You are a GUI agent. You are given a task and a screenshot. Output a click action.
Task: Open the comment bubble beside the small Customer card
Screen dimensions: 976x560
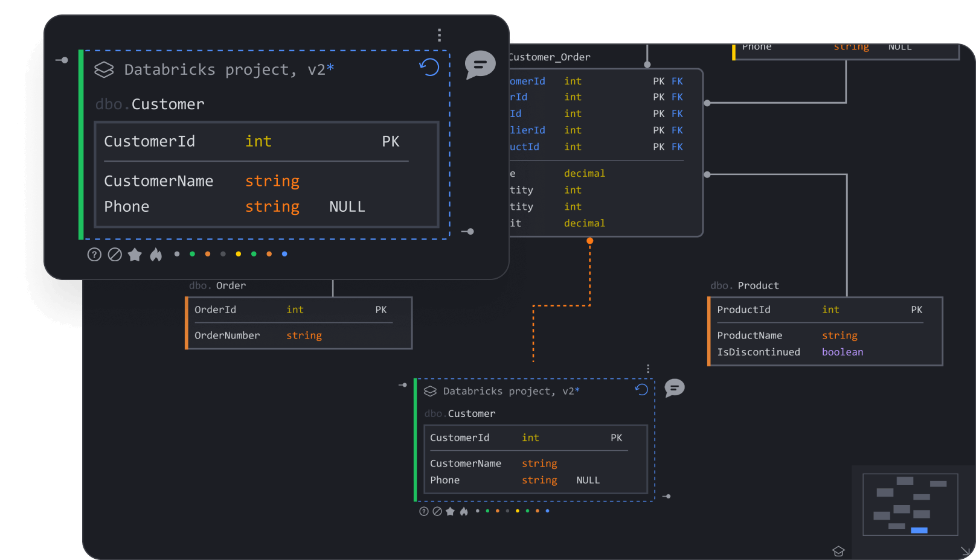675,387
